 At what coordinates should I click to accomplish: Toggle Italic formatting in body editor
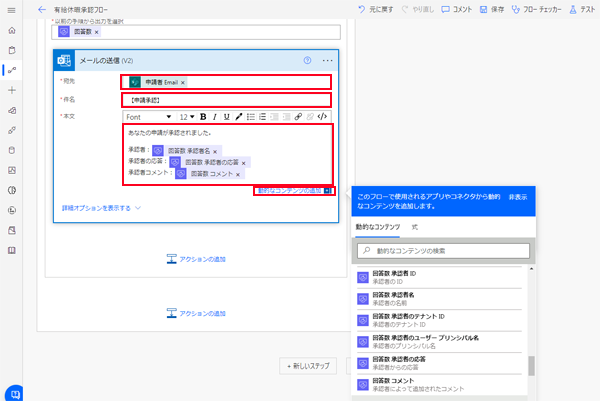click(215, 117)
